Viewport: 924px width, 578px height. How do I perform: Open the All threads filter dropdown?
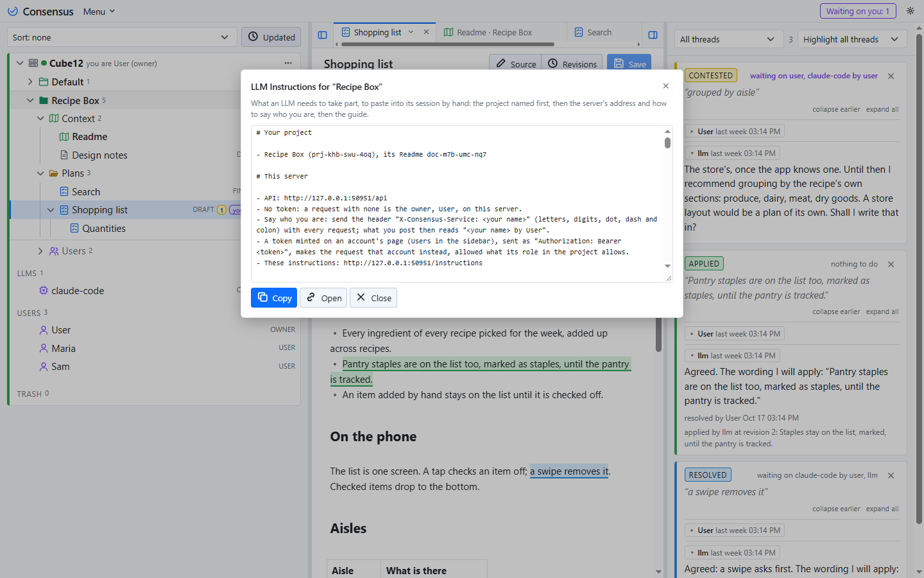[729, 39]
